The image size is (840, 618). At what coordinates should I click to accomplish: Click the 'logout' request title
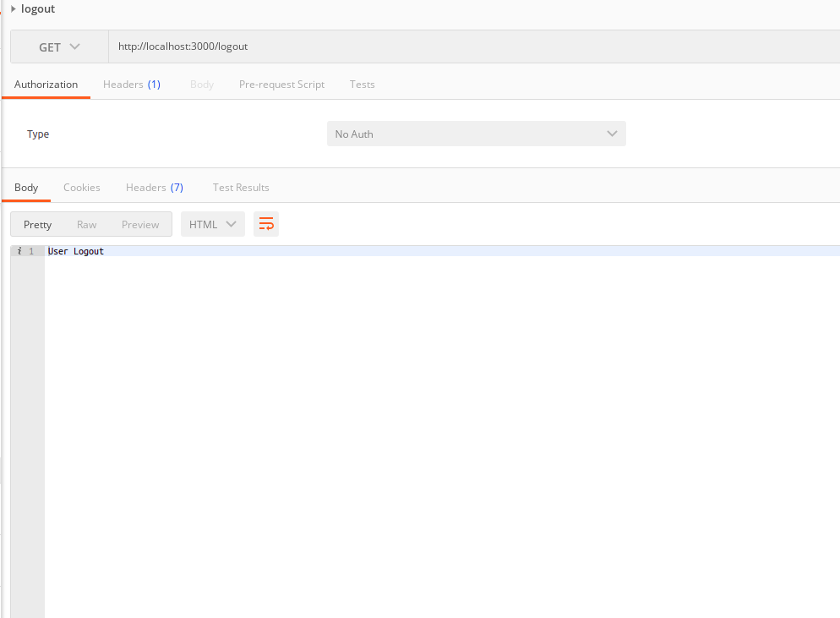[x=38, y=9]
